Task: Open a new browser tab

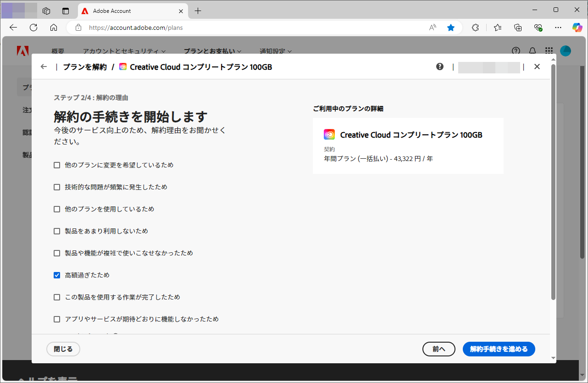Action: (x=198, y=11)
